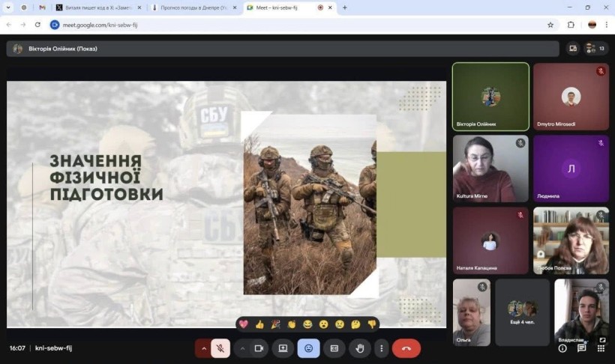615x364 pixels.
Task: Select Наталя Капацина participant tile
Action: click(490, 240)
